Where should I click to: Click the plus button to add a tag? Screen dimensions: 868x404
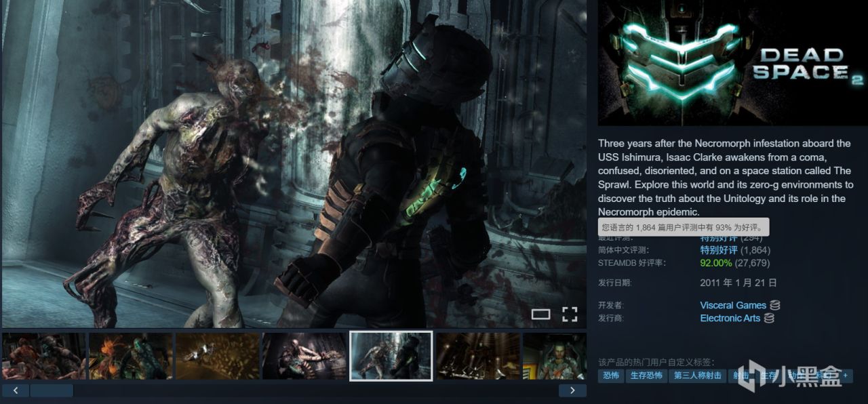coord(845,376)
